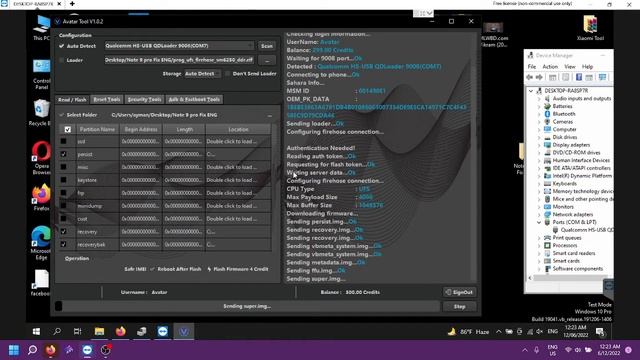Launch Microsoft Edge from the desktop
Screen dimensions: 640x360
coord(41,242)
